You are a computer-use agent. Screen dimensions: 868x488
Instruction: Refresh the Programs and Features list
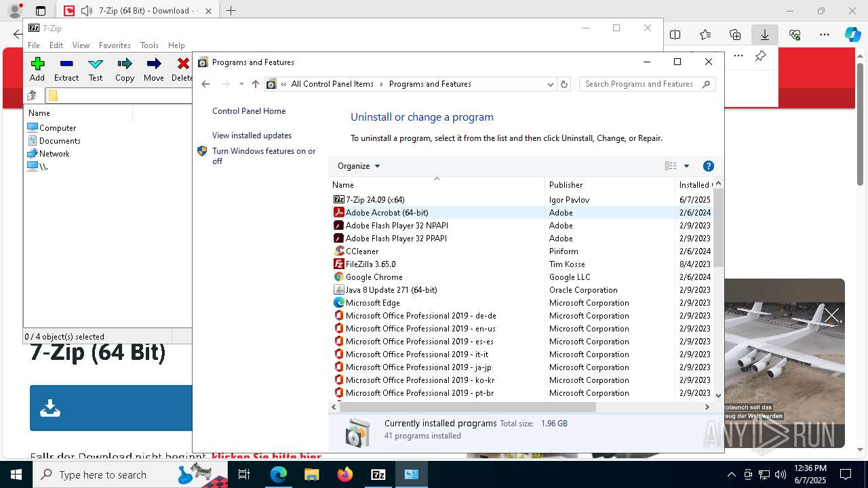564,84
